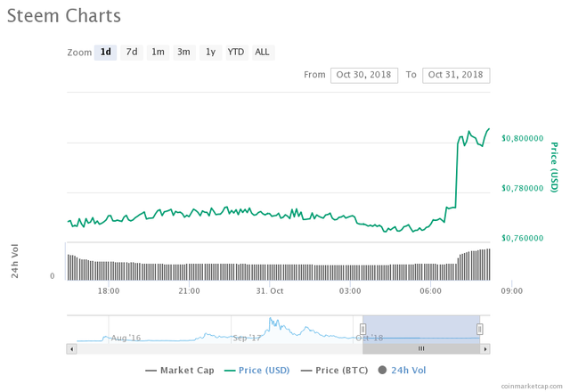
Task: Click Sep '17 in the navigator
Action: tap(247, 338)
